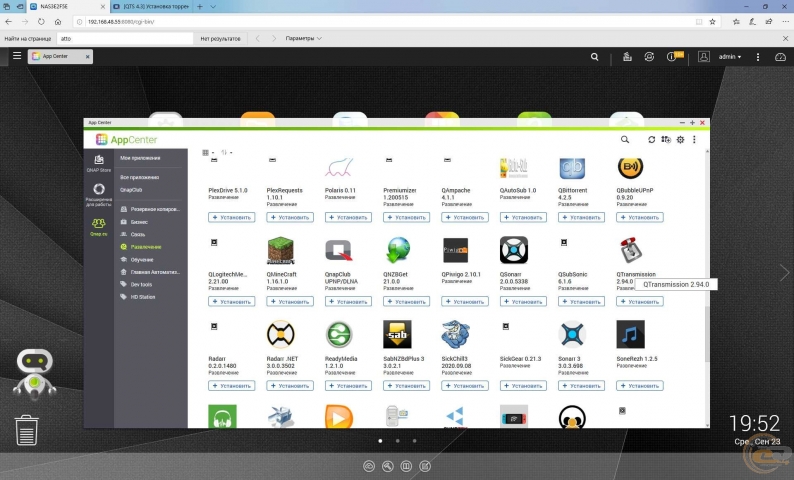Switch to NAS3E2F5E browser tab

point(67,7)
